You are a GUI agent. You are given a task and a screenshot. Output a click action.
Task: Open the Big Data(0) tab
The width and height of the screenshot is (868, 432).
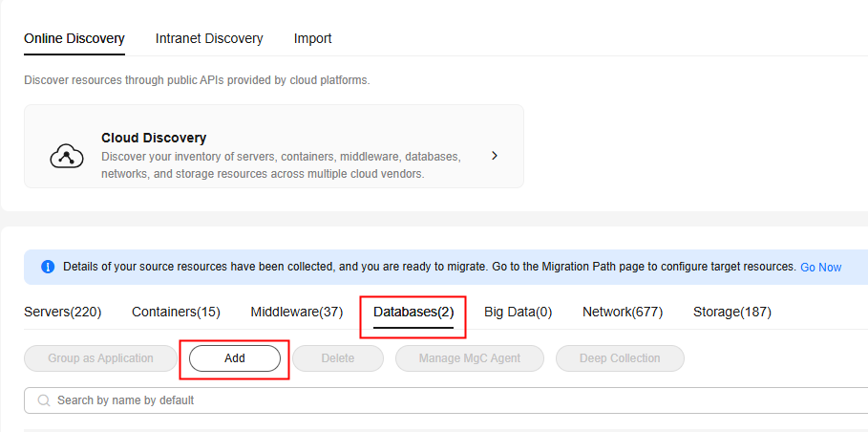tap(519, 313)
